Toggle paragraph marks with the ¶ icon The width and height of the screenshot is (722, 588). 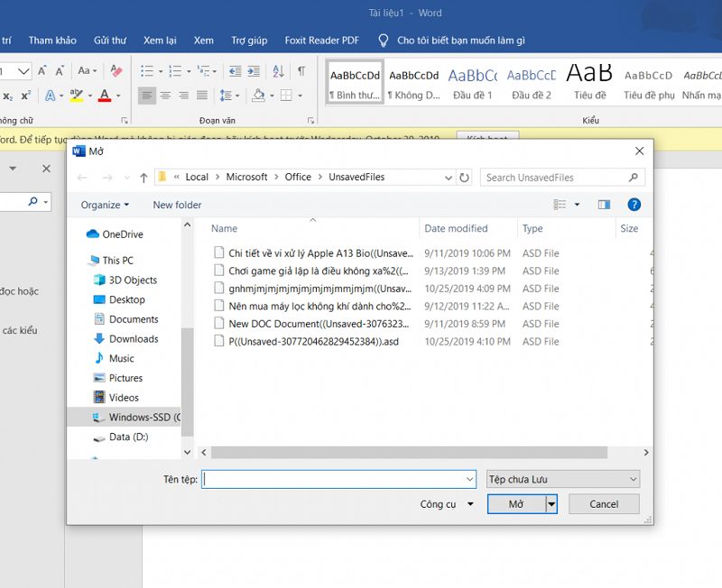click(x=301, y=72)
